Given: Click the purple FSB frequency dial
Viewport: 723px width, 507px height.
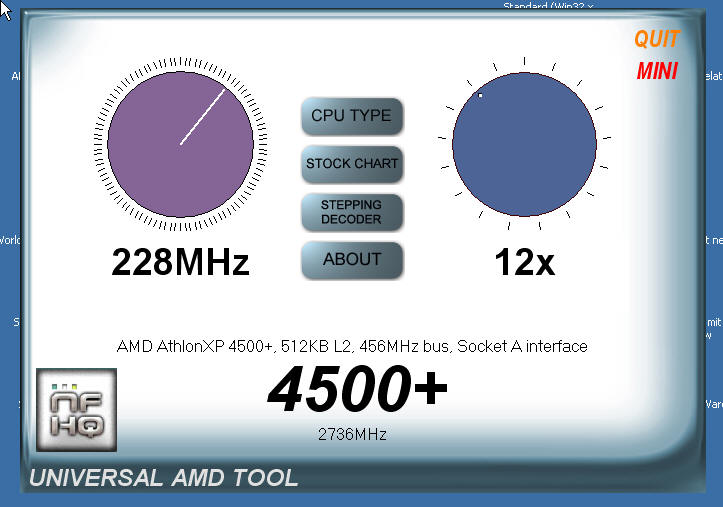Looking at the screenshot, I should point(180,144).
